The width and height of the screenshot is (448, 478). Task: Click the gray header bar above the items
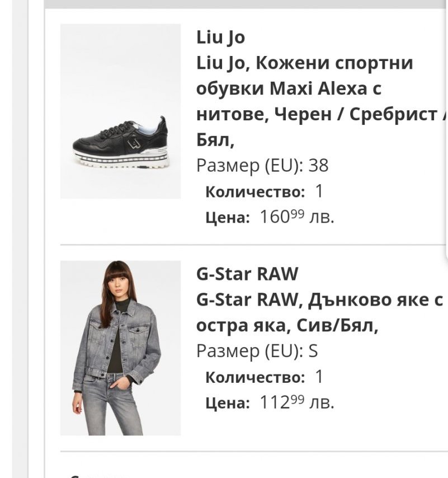tap(246, 3)
